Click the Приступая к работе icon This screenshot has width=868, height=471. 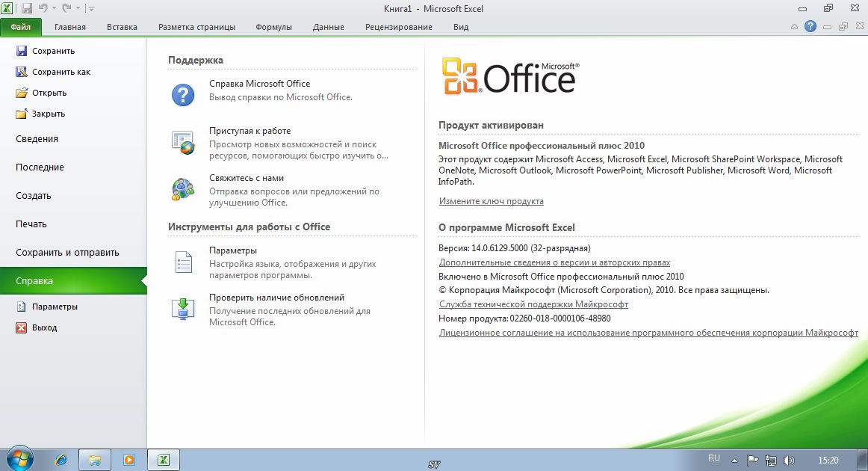point(183,141)
